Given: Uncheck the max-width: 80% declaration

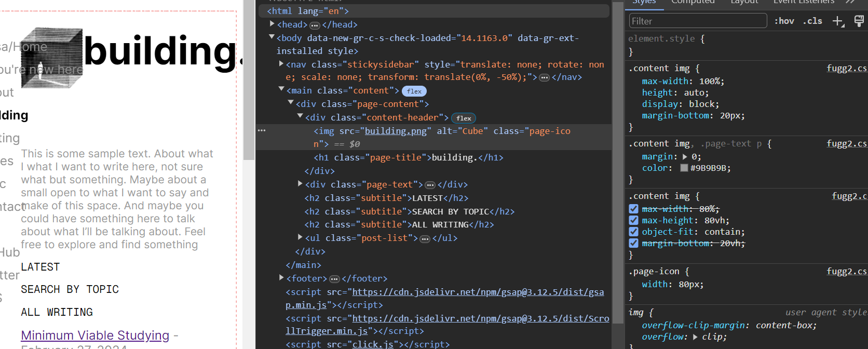Looking at the screenshot, I should tap(633, 209).
